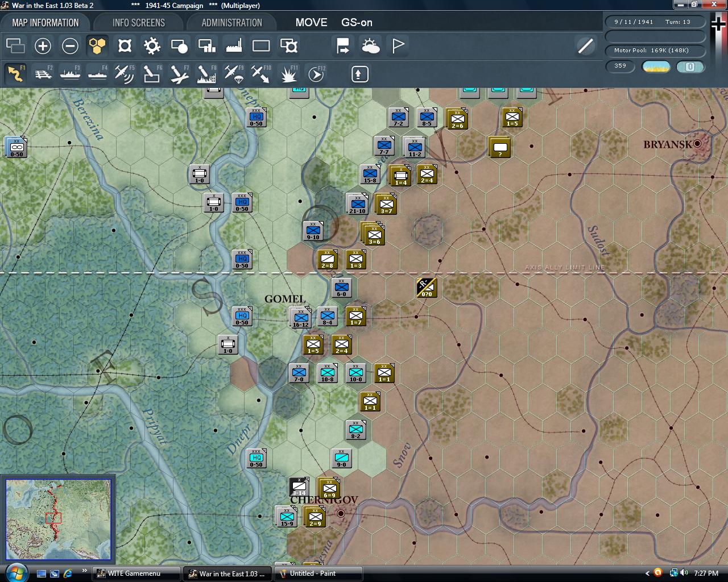Click the F12 end turn icon
Screen dimensions: 728x582
point(316,74)
